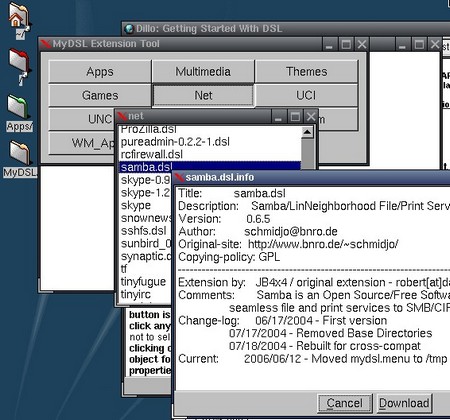Viewport: 450px width, 420px height.
Task: Download the samba.dsl extension
Action: (x=404, y=403)
